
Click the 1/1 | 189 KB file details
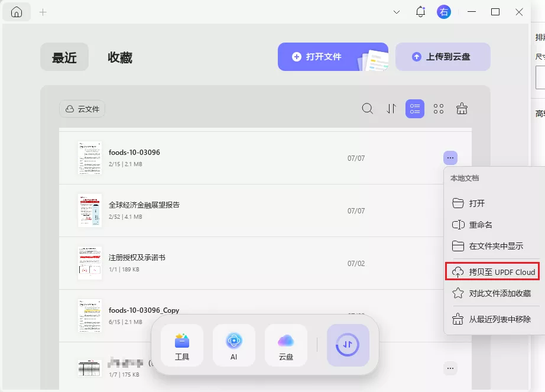tap(124, 270)
